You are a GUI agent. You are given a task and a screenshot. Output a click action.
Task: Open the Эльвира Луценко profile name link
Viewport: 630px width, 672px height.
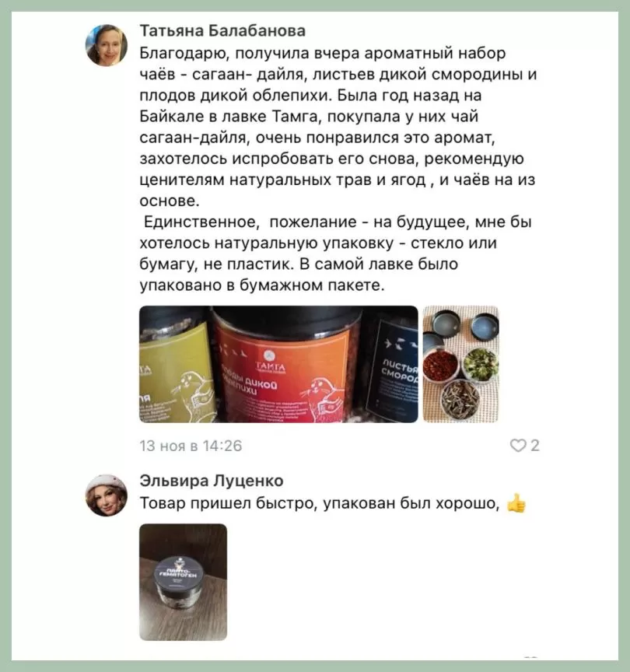[x=212, y=481]
